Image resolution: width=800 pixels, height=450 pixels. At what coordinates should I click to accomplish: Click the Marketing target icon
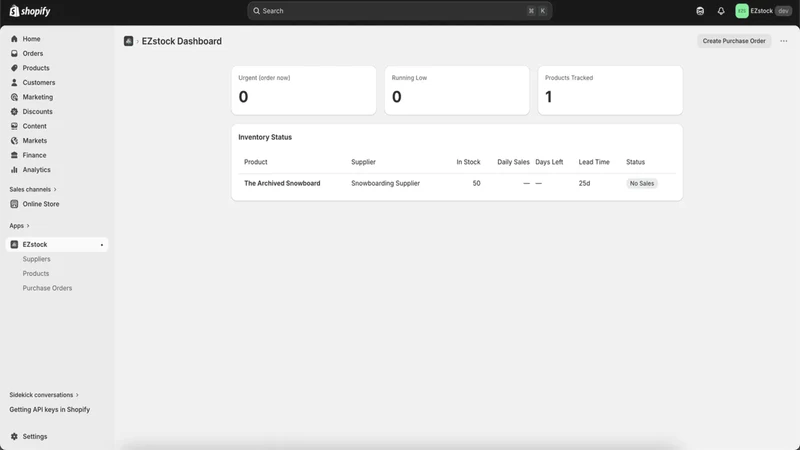(14, 97)
